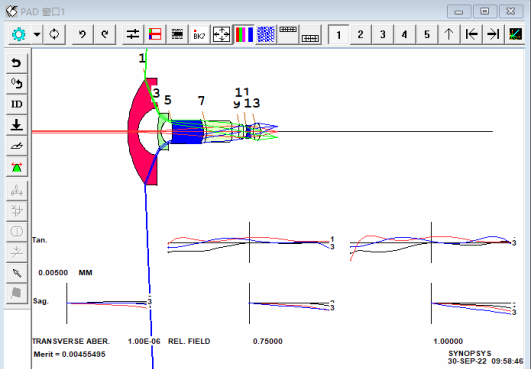Select the pencil pen icon in sidebar
This screenshot has width=531, height=370.
pyautogui.click(x=17, y=273)
